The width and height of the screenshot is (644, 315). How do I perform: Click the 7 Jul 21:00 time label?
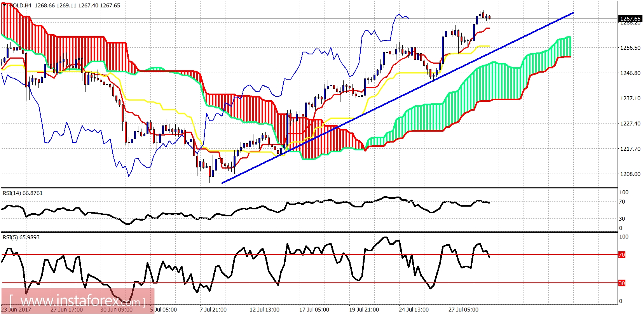pyautogui.click(x=213, y=310)
